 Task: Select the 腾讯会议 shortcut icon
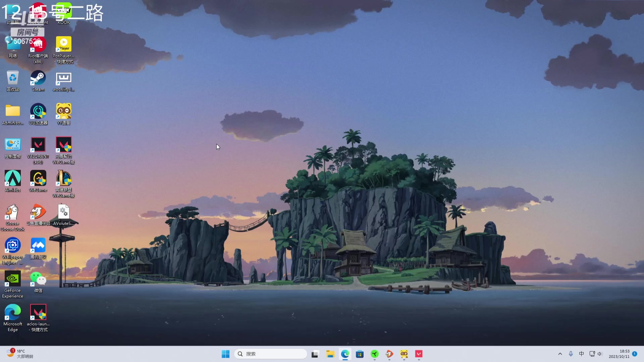tap(38, 248)
